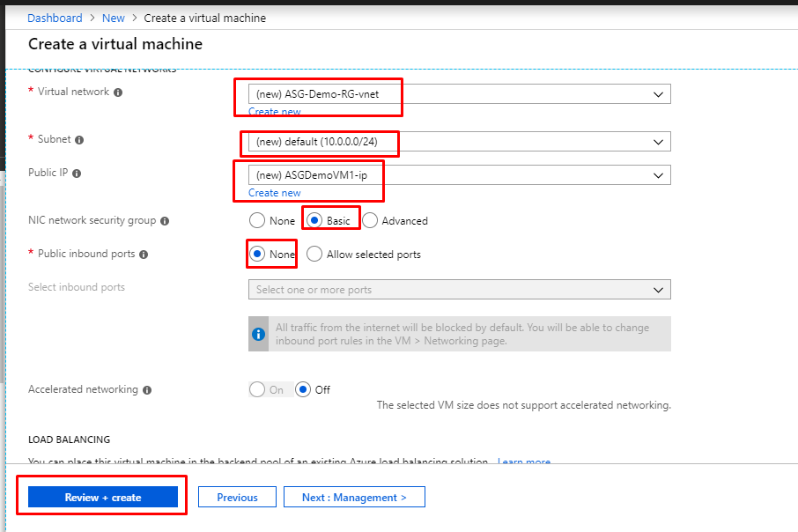
Task: Click info icon next to Accelerated networking
Action: point(147,390)
